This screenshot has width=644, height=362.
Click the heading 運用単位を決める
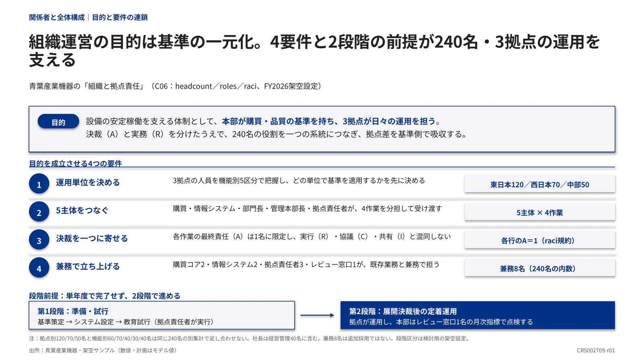click(x=88, y=182)
